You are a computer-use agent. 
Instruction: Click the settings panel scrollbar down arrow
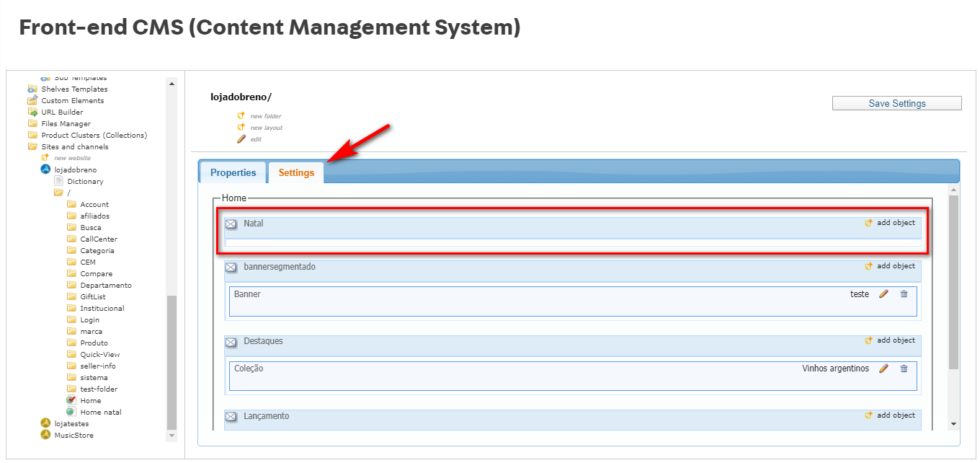(953, 425)
